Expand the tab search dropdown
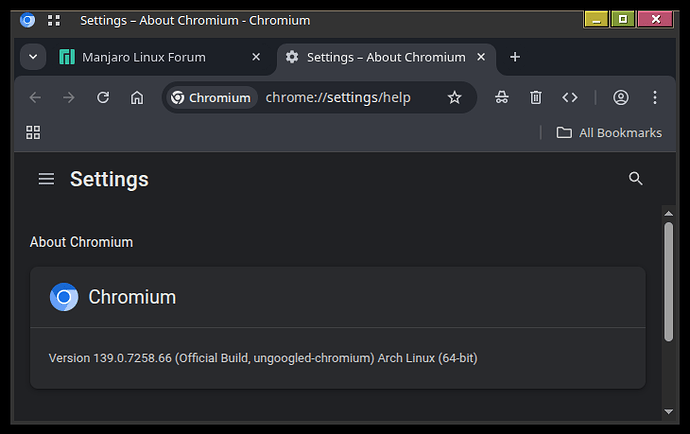 click(x=33, y=57)
